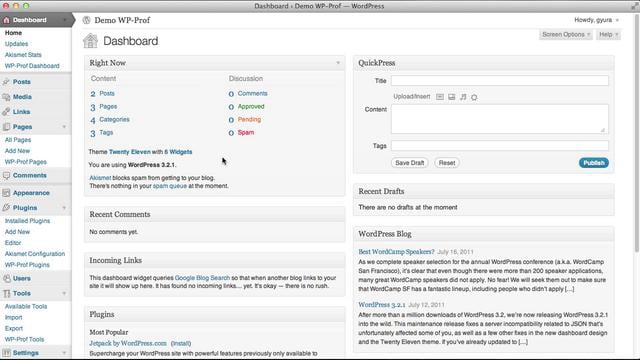The image size is (640, 360).
Task: Click the Add Image upload icon in QuickPress
Action: coord(440,97)
